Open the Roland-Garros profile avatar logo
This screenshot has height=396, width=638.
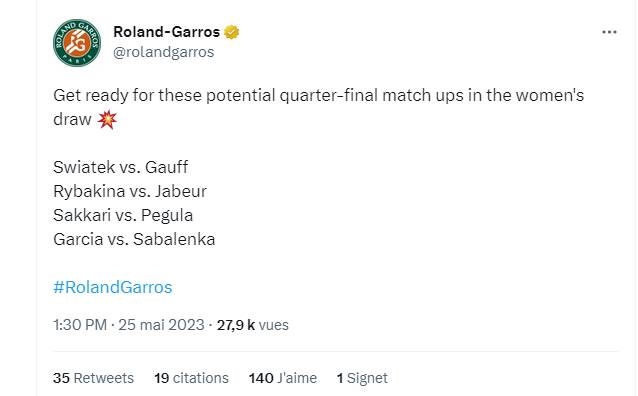(77, 43)
